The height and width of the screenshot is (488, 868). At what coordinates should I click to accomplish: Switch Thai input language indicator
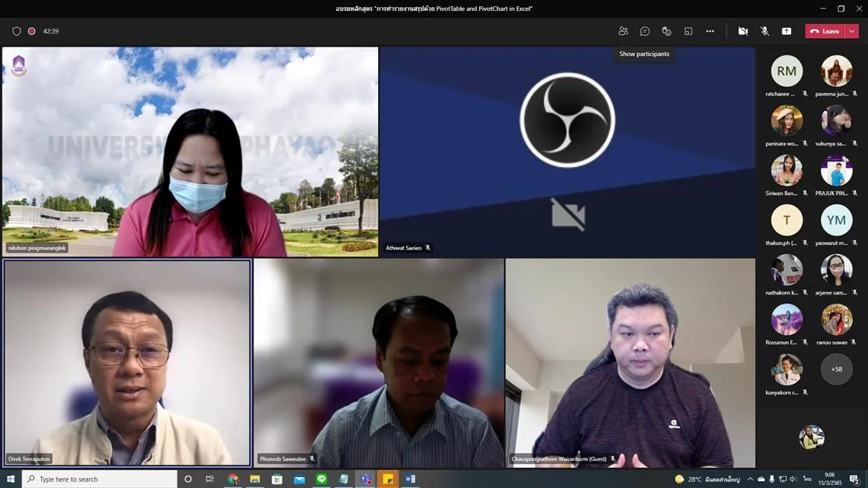pyautogui.click(x=807, y=479)
